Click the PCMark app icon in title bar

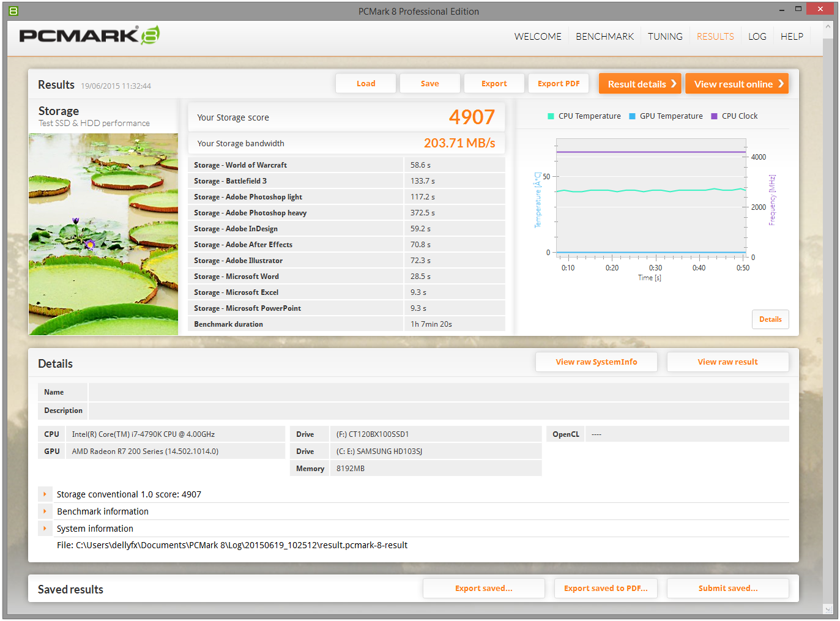coord(13,11)
